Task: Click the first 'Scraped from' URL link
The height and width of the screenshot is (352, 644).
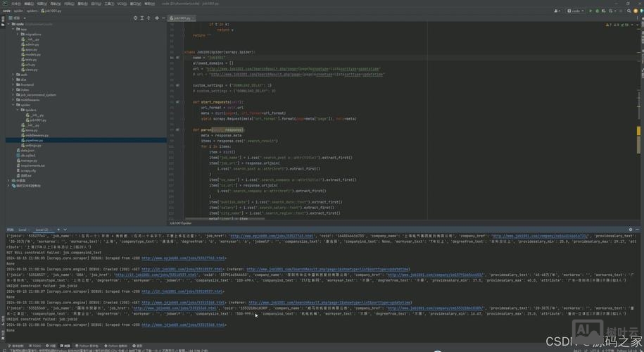Action: point(184,258)
